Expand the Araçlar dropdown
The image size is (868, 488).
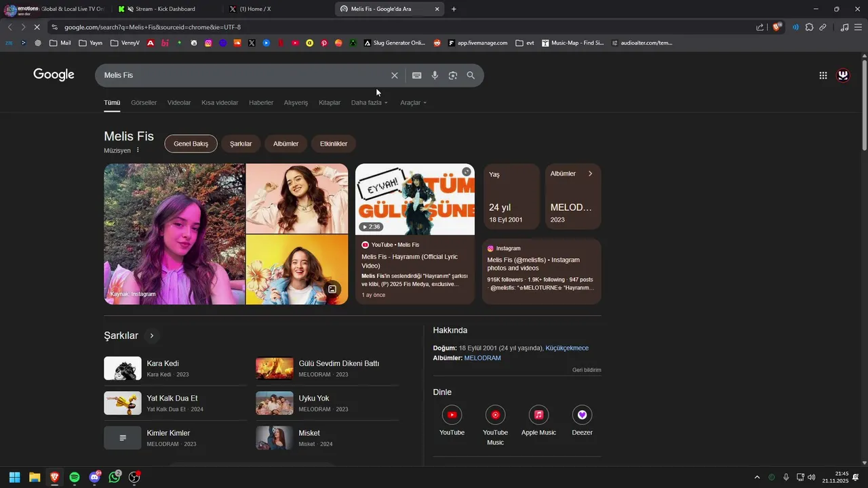point(414,102)
